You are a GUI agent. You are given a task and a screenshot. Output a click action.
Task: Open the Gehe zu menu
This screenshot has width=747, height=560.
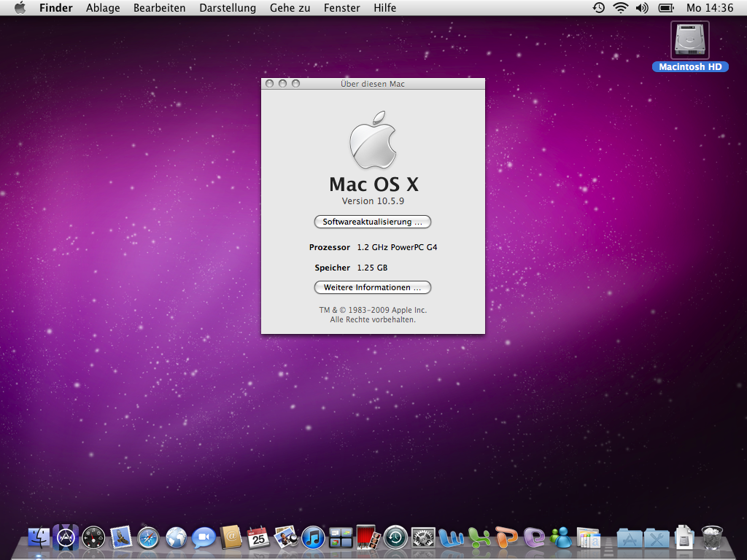click(x=290, y=7)
